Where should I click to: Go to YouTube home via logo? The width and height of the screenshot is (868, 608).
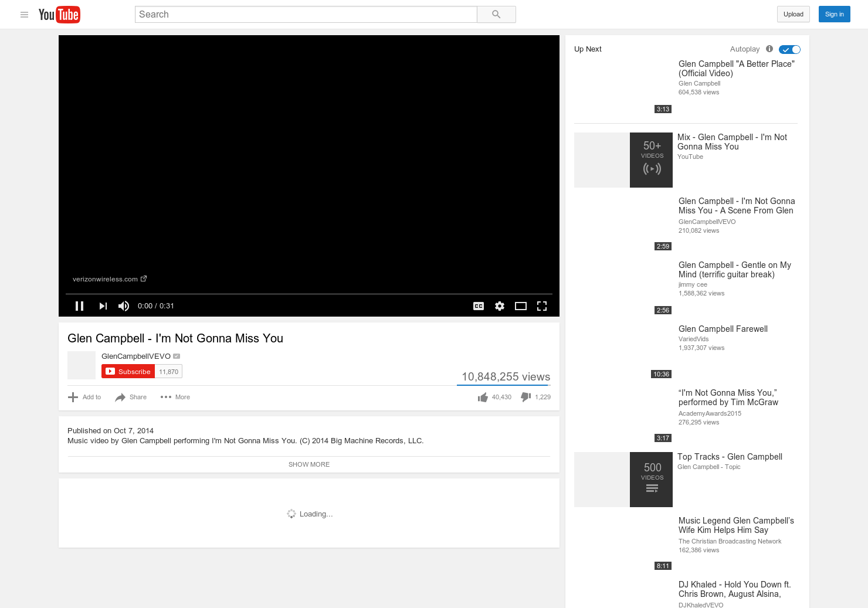59,15
